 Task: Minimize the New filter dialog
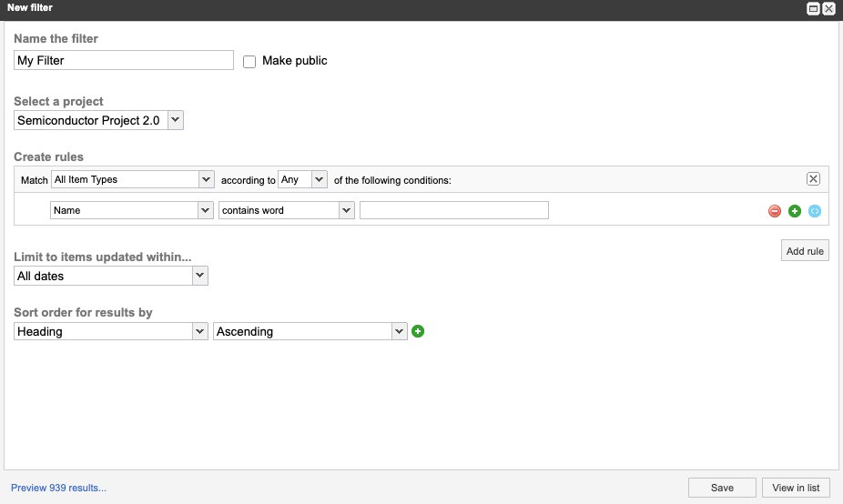(813, 8)
